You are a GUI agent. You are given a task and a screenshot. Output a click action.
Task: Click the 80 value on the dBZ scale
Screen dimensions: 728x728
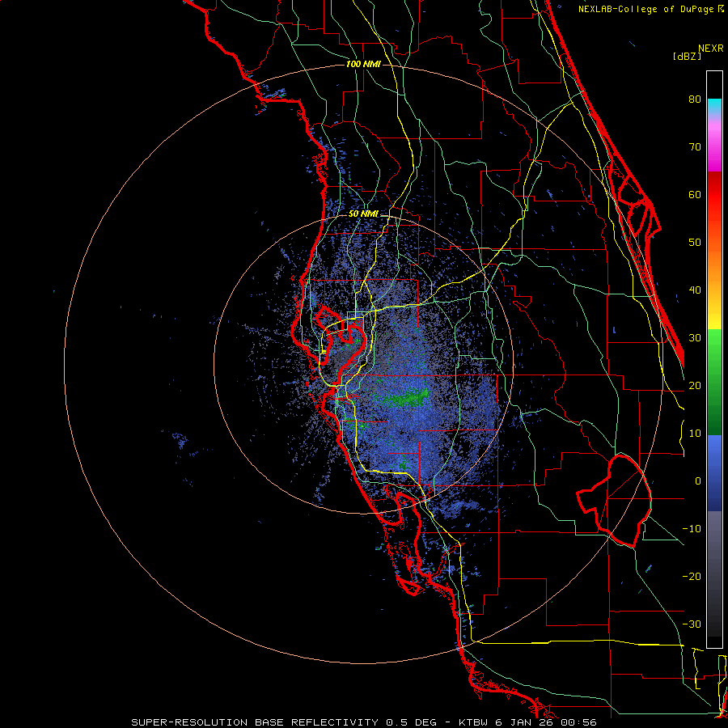(x=695, y=99)
